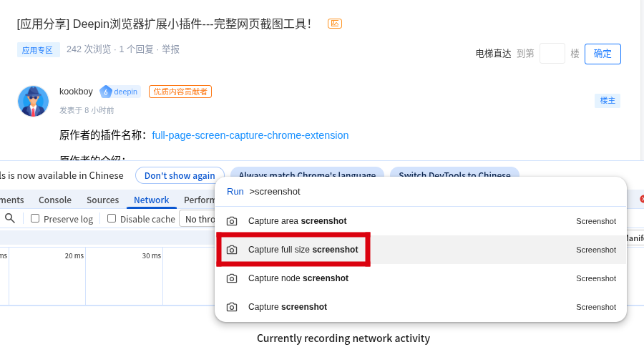Click the Switch DevTools to Chinese button
Viewport: 644px width, 347px height.
click(454, 175)
